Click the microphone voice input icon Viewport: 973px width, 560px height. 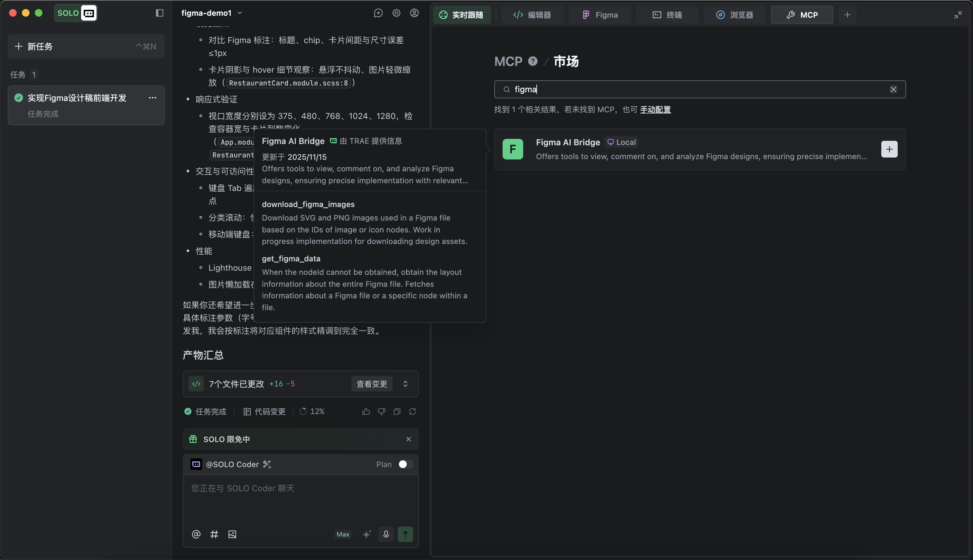click(x=386, y=534)
